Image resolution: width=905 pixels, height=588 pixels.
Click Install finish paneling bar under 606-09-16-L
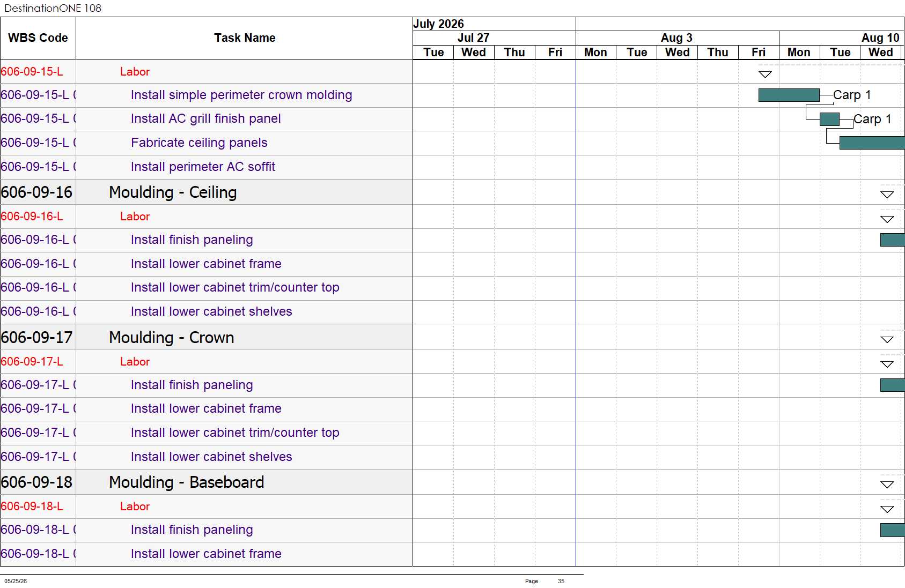[893, 240]
